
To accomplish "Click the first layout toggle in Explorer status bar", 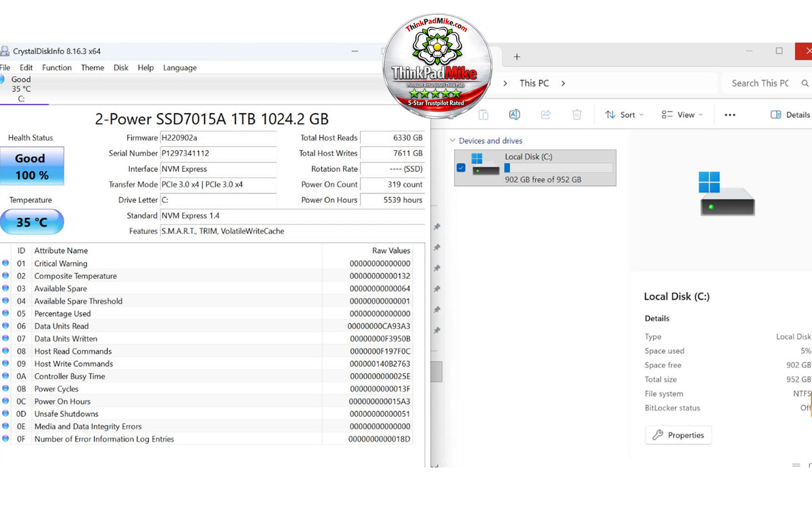I will pos(796,465).
